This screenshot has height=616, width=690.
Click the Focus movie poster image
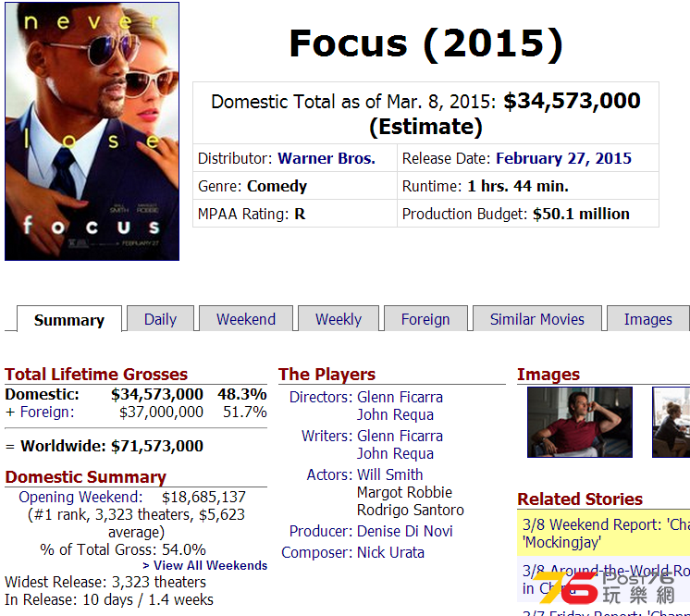92,131
